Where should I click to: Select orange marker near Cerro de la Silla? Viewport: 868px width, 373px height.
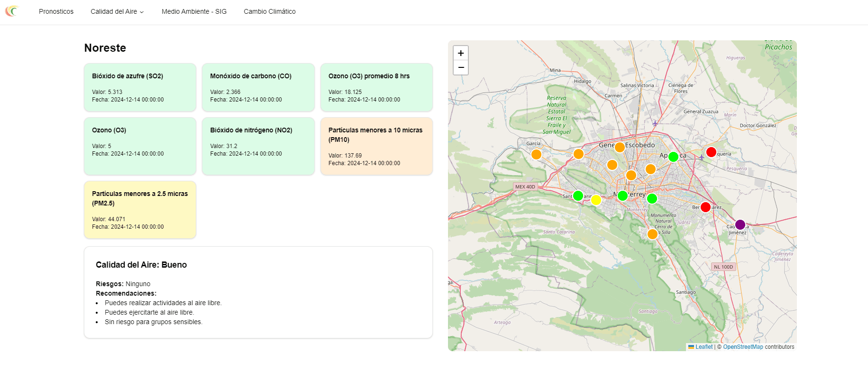coord(652,234)
